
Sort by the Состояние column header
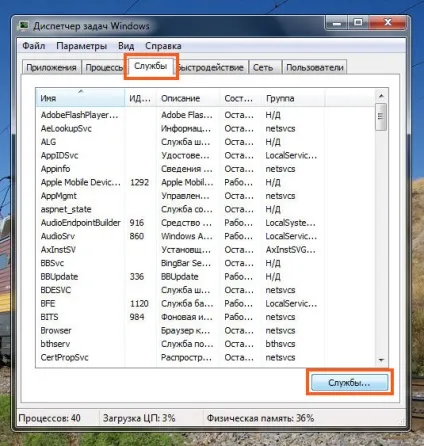pyautogui.click(x=241, y=98)
